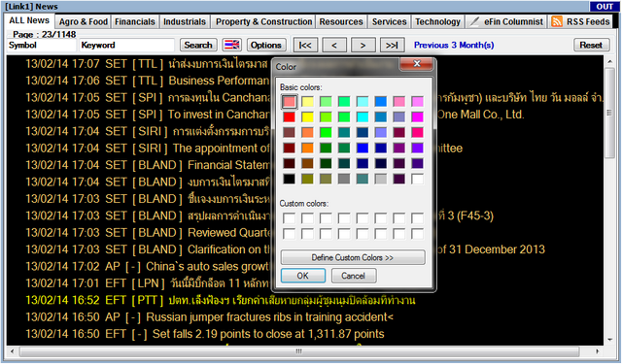Open Property & Construction tab
622x364 pixels.
[x=263, y=21]
